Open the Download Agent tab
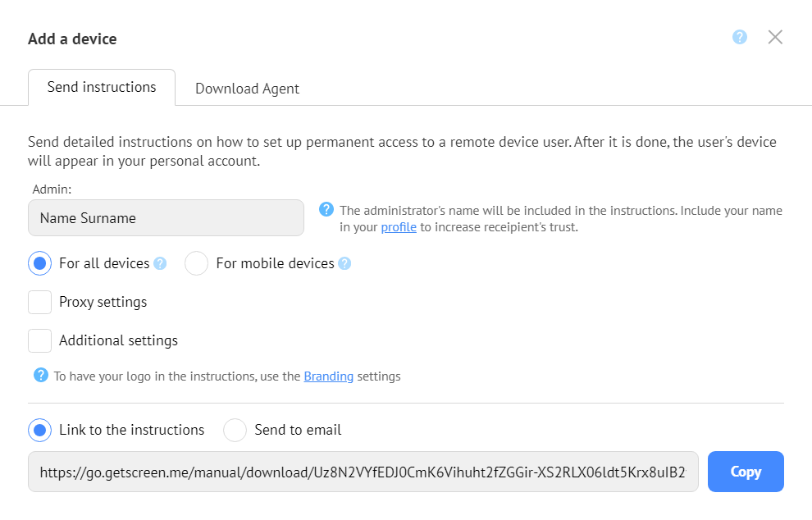Screen dimensions: 812x520 point(247,89)
